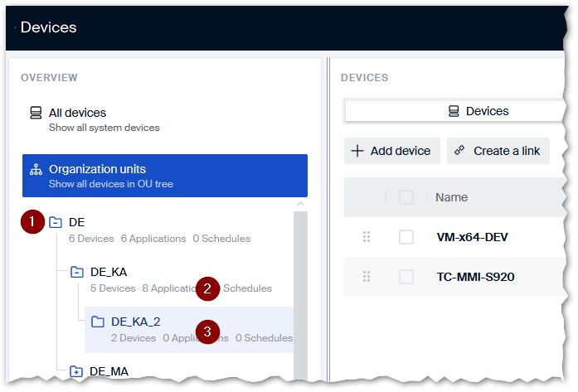Click the drag handle beside VM-x64-DEV
578x392 pixels.
click(367, 237)
